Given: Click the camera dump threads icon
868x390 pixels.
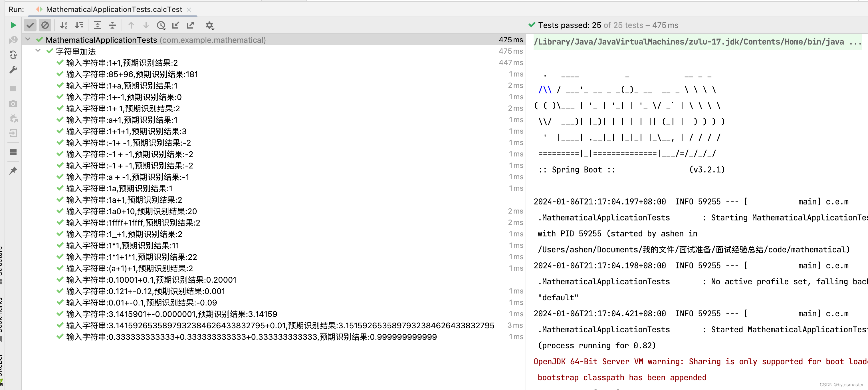Looking at the screenshot, I should click(13, 103).
